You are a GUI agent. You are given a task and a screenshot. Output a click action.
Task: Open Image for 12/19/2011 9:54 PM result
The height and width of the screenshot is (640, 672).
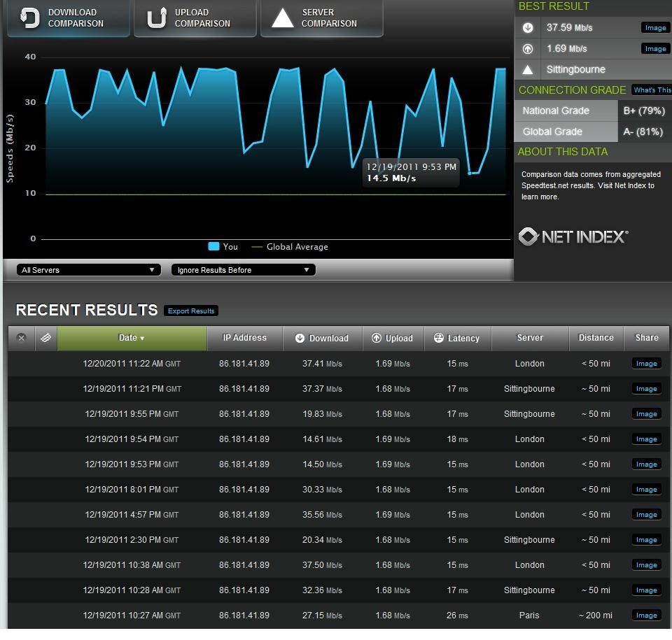[x=647, y=439]
